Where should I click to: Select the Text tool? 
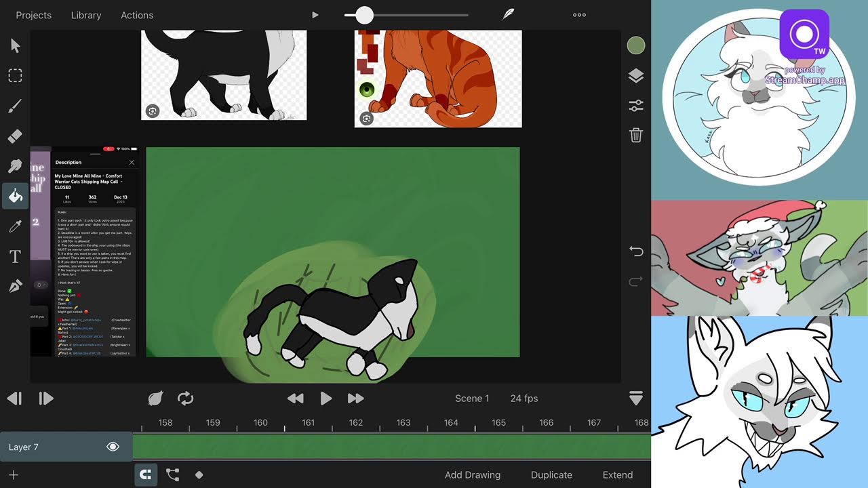coord(15,256)
